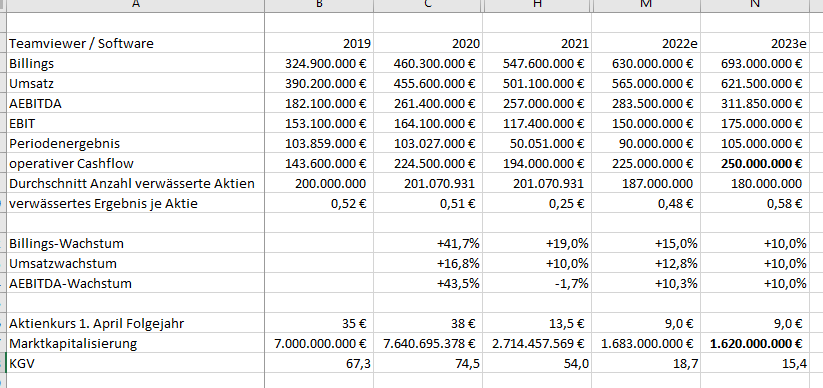Select Umsatz 2023e value 621.500.000 €
Image resolution: width=823 pixels, height=388 pixels.
coord(762,83)
